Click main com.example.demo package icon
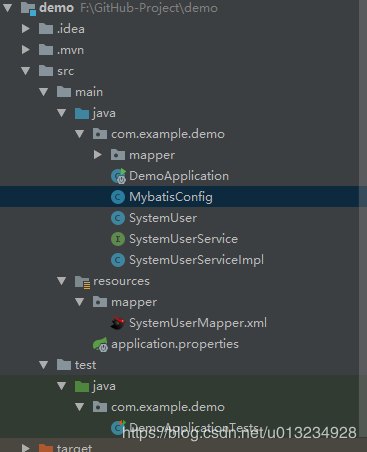This screenshot has height=452, width=367. pyautogui.click(x=100, y=134)
